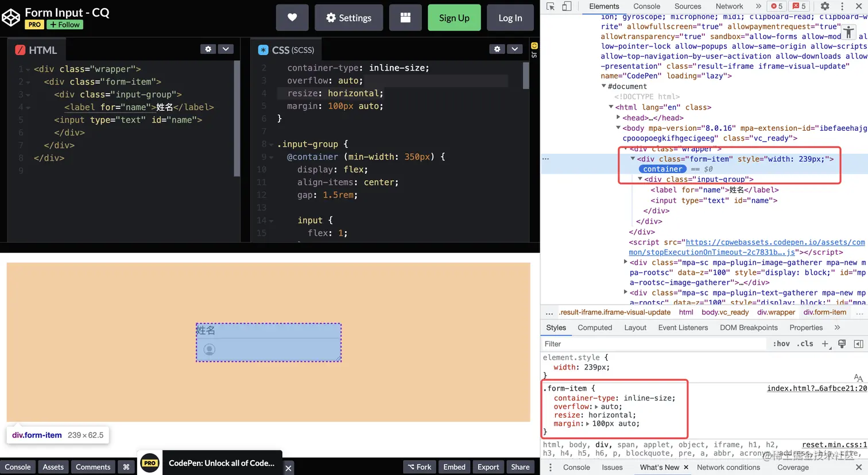Open the DOM Breakpoints tab
The image size is (868, 475).
pos(749,328)
